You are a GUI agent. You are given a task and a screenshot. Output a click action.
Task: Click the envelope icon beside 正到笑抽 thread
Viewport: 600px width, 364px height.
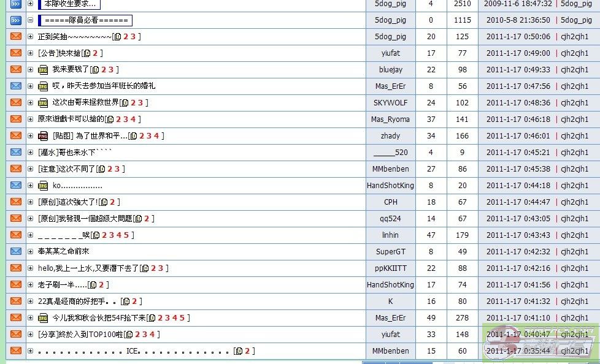[16, 37]
